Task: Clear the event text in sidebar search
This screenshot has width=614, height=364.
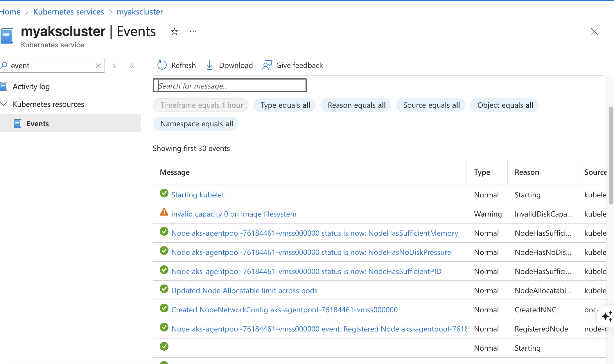Action: click(98, 66)
